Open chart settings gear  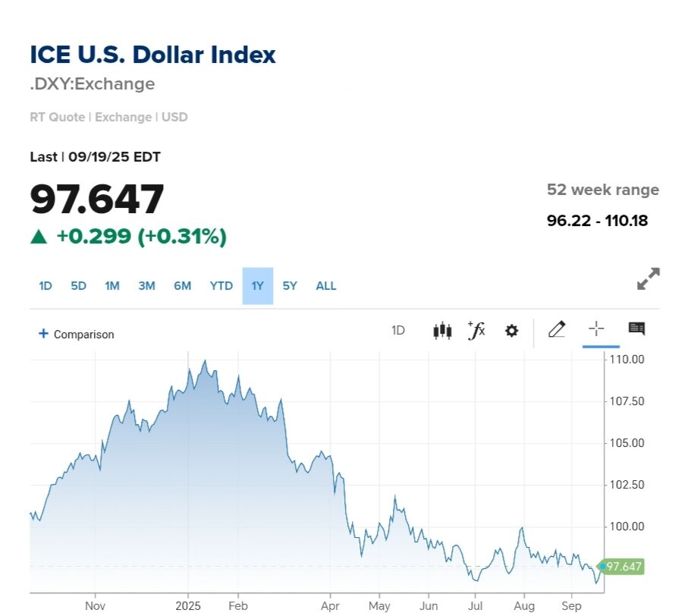pos(512,331)
